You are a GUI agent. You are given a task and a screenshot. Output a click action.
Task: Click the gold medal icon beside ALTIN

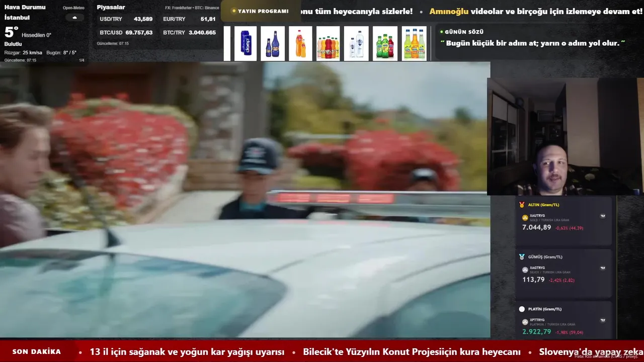pyautogui.click(x=522, y=205)
